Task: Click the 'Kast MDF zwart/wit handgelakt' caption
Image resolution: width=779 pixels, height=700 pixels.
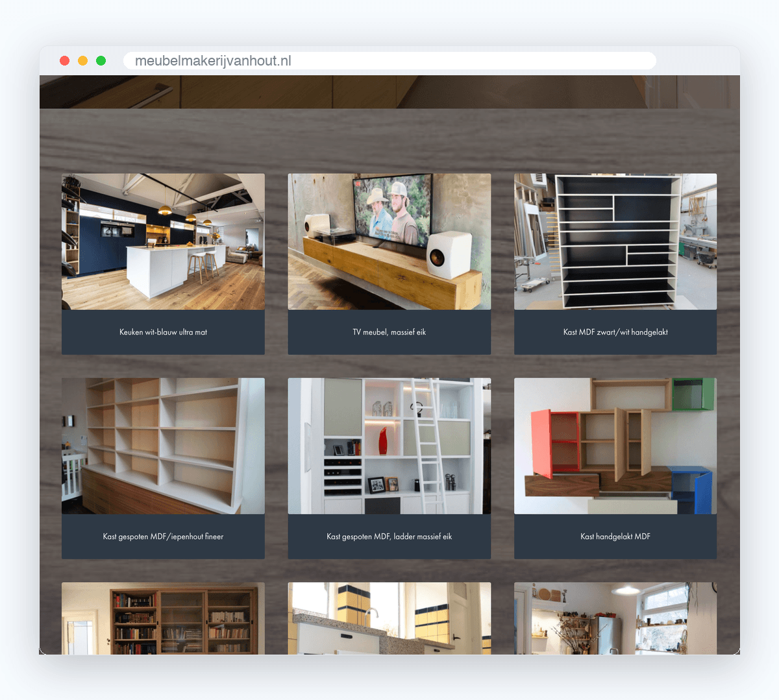Action: pos(615,332)
